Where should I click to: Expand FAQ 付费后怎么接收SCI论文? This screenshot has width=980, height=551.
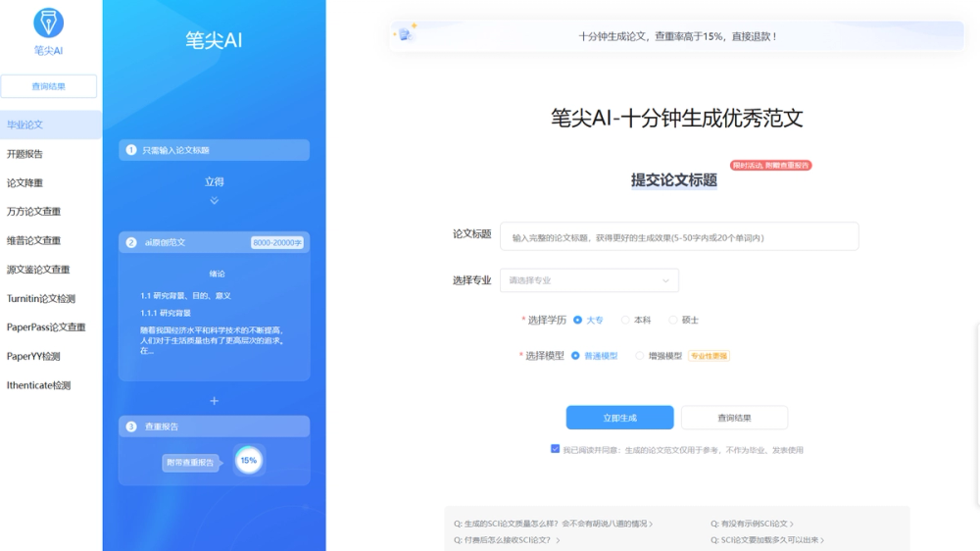tap(507, 540)
